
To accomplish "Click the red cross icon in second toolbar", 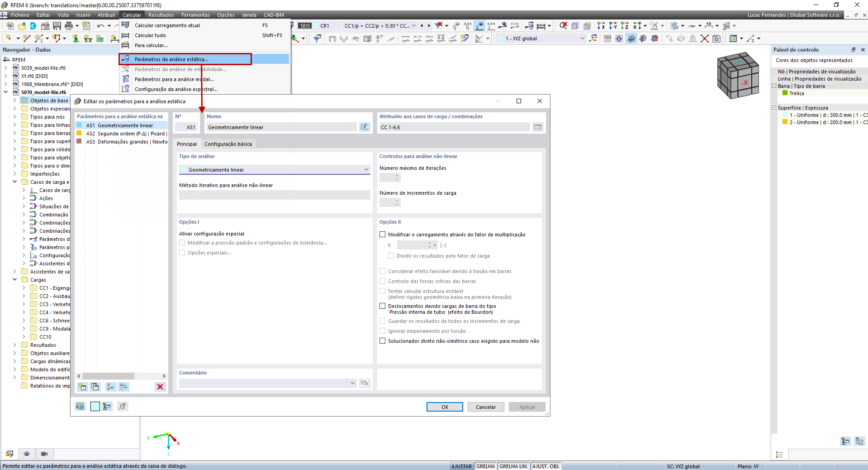I will point(705,38).
